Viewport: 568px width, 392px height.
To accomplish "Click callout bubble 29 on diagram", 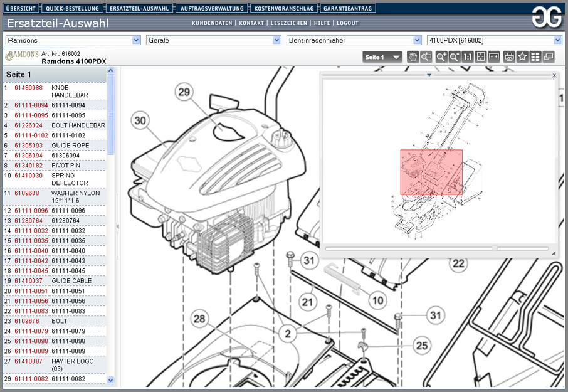I will point(184,92).
